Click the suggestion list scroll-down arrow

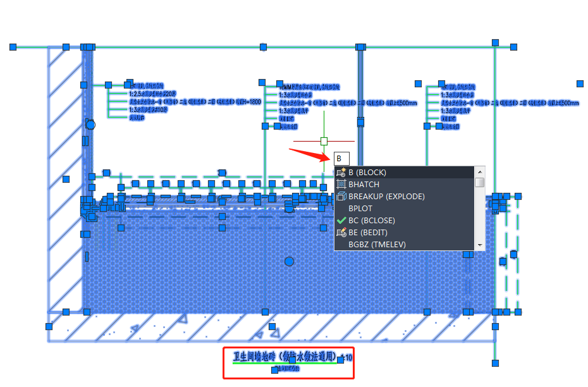[x=480, y=245]
